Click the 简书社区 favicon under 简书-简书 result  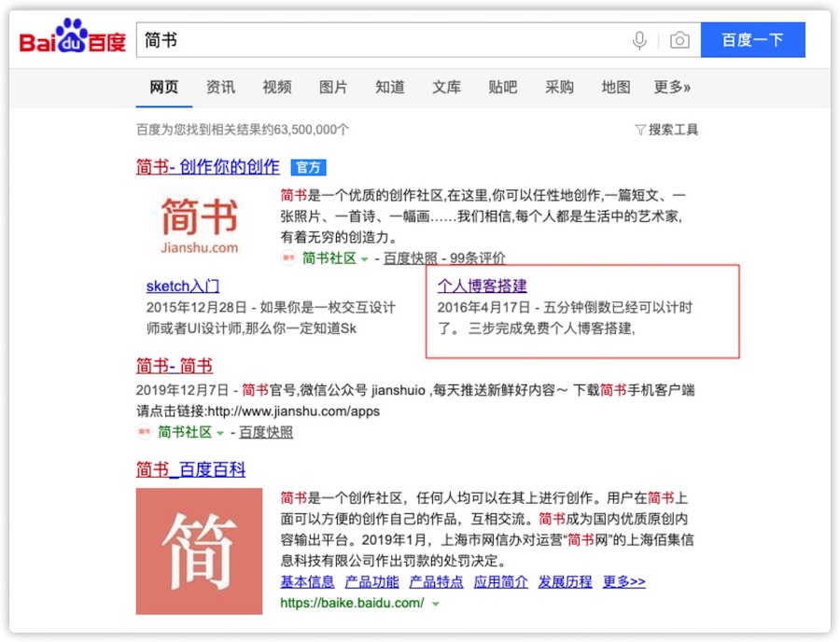(144, 431)
